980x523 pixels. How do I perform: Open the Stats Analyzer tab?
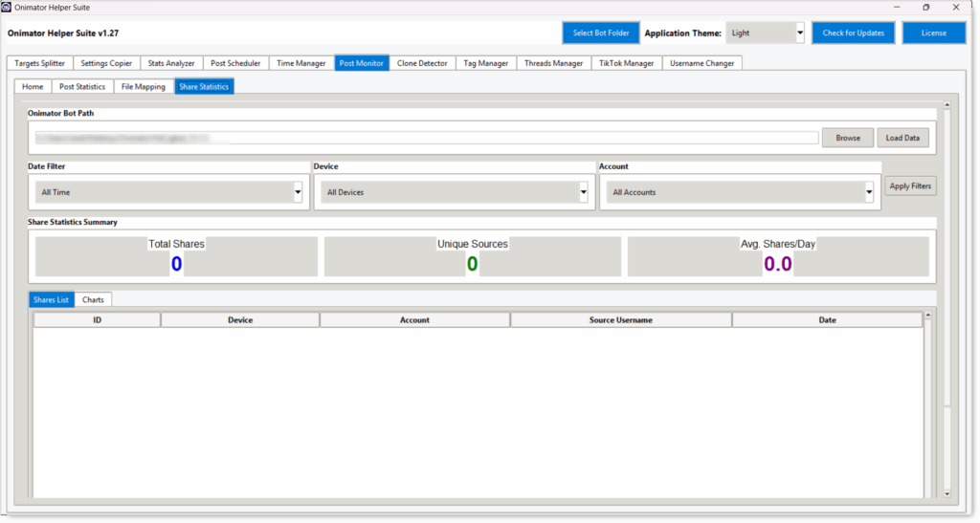pos(170,63)
